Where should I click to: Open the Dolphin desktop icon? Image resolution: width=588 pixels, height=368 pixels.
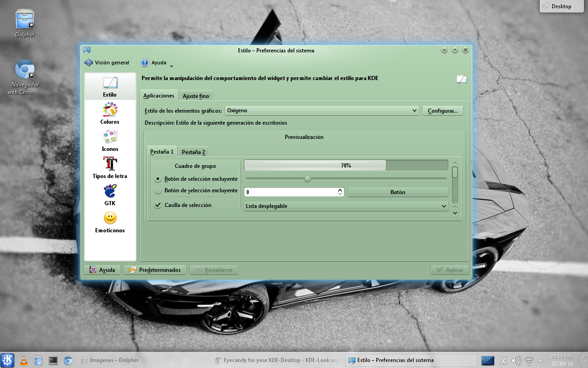coord(25,24)
